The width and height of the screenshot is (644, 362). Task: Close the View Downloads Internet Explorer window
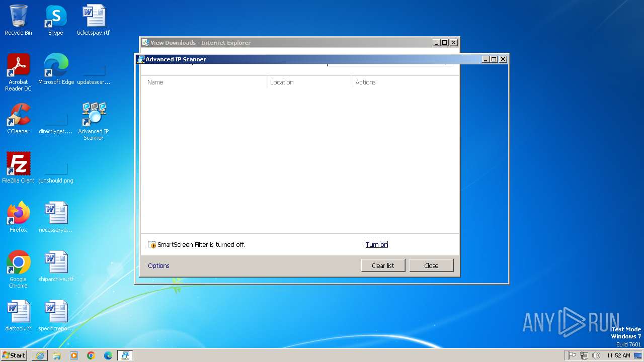pyautogui.click(x=454, y=43)
